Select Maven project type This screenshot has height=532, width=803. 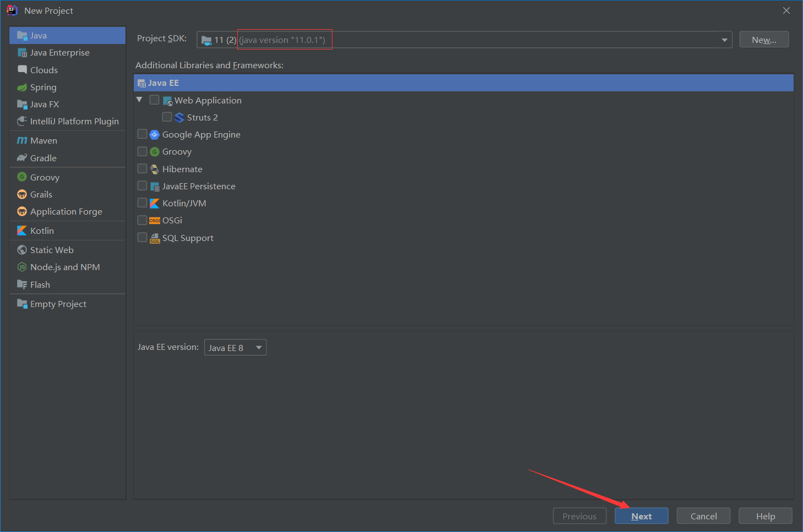click(67, 140)
